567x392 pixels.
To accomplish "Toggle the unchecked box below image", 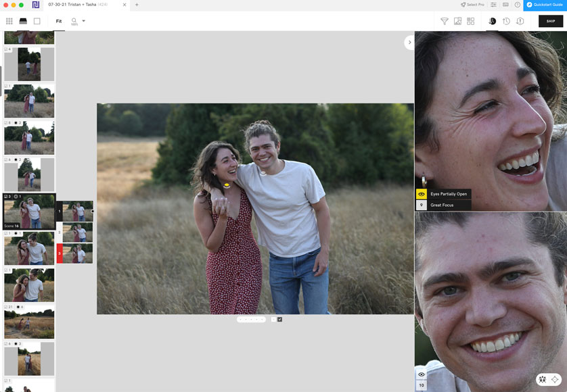I will [273, 320].
